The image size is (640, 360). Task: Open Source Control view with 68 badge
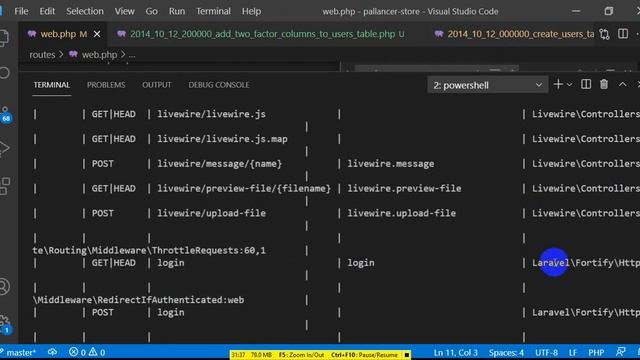[x=5, y=114]
